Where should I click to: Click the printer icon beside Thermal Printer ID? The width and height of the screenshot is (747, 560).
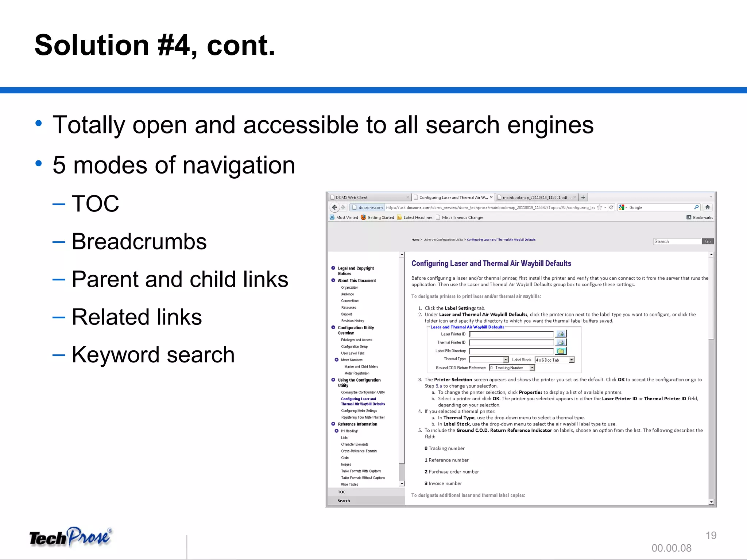coord(561,342)
